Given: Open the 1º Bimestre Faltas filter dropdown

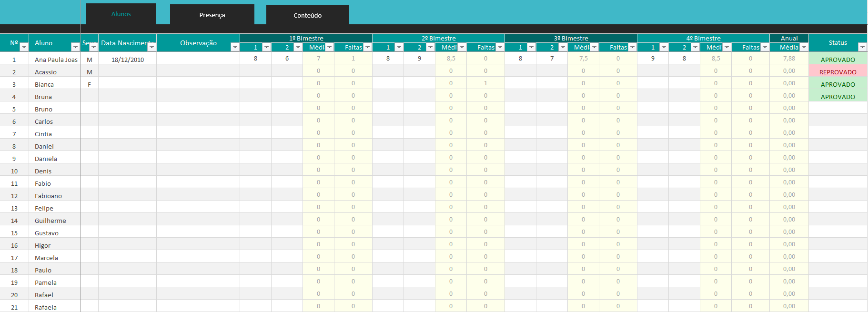Looking at the screenshot, I should point(367,47).
